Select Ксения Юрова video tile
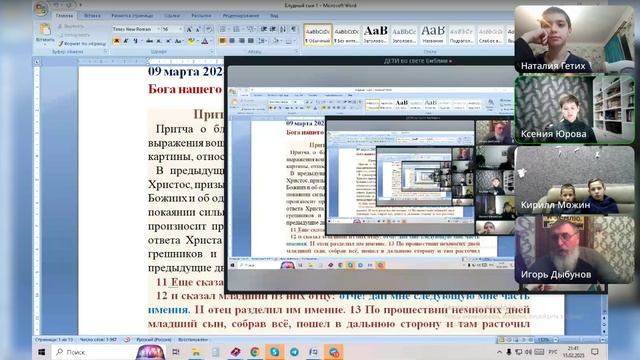The width and height of the screenshot is (640, 360). coord(574,109)
